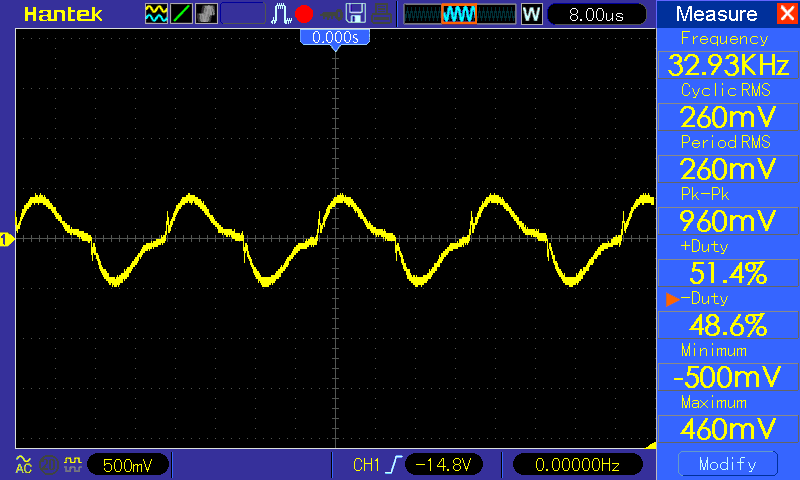Click the rising edge trigger slope icon
Screen dimensions: 800x480
coord(393,465)
